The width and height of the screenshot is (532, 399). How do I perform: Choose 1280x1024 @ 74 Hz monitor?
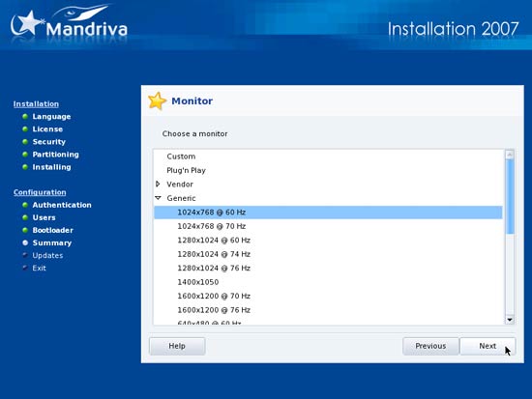[328, 254]
